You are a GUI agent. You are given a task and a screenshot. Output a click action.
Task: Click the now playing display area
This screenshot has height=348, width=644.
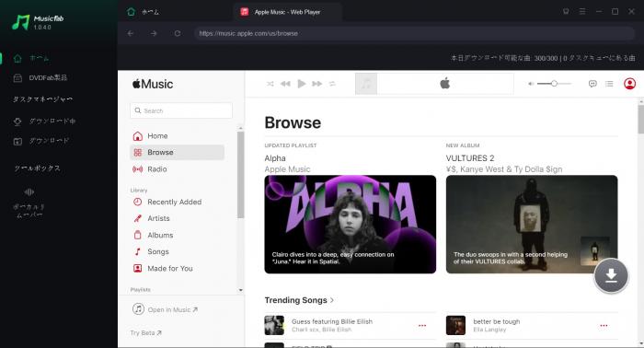[434, 84]
